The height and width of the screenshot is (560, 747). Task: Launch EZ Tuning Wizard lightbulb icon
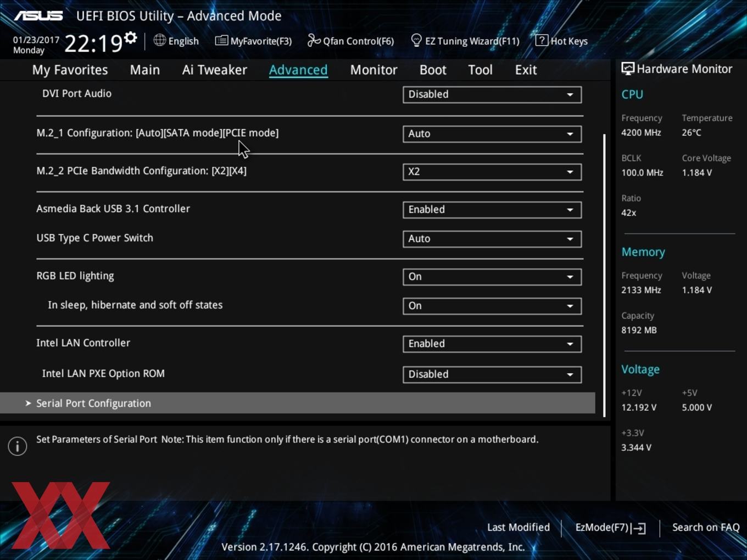416,40
